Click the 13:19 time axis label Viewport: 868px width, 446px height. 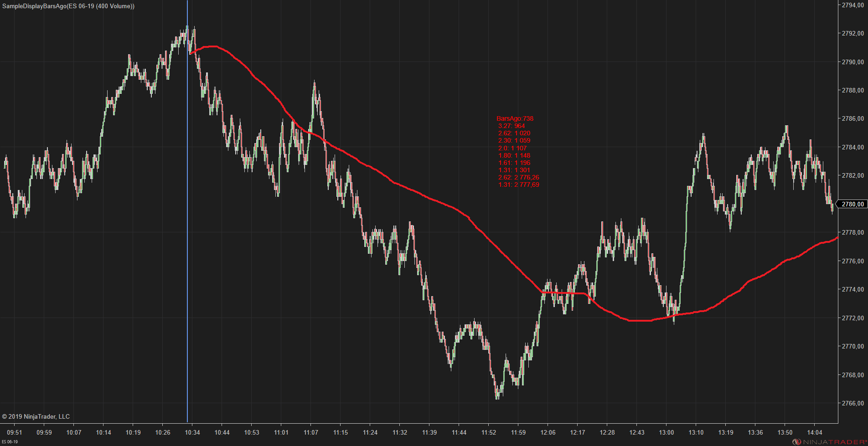726,432
